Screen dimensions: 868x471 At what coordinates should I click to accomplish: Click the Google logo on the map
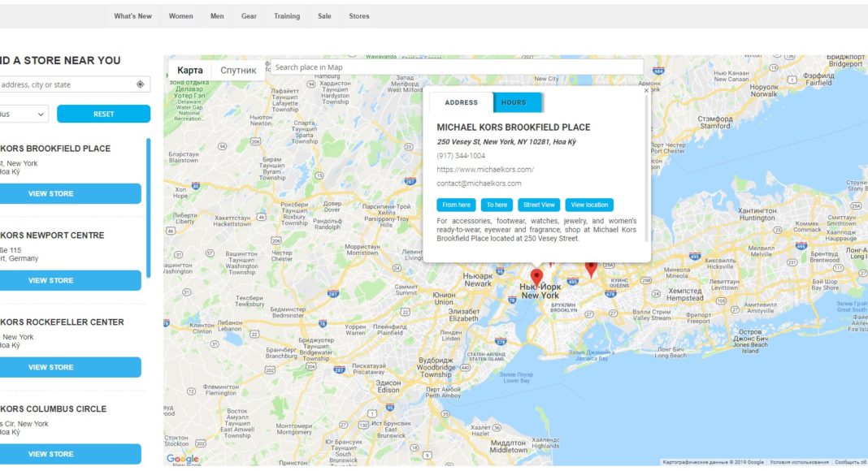pyautogui.click(x=183, y=459)
